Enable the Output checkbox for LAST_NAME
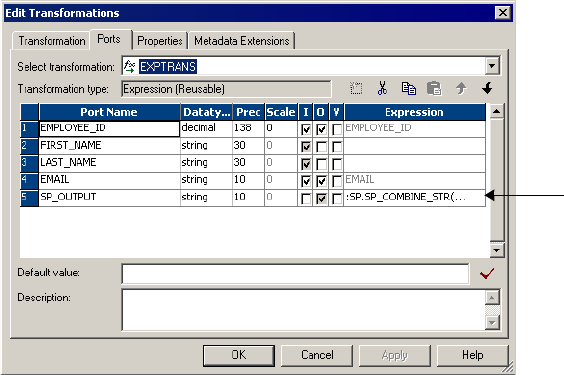 pyautogui.click(x=321, y=164)
